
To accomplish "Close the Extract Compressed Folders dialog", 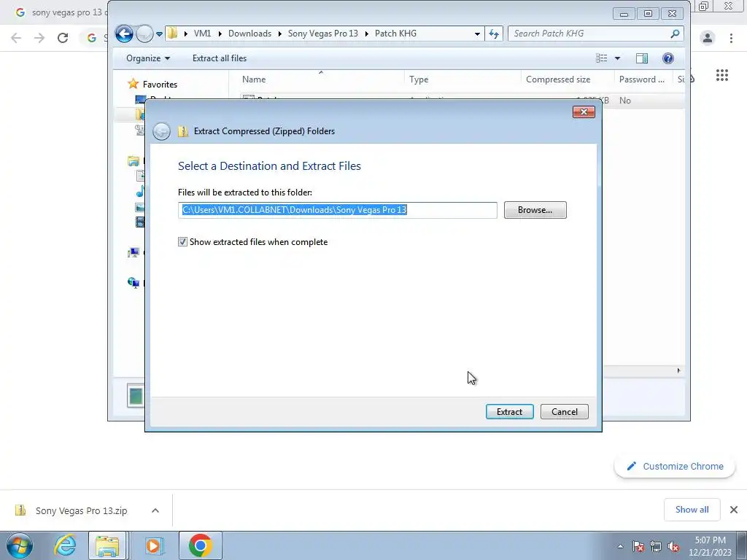I will click(584, 112).
